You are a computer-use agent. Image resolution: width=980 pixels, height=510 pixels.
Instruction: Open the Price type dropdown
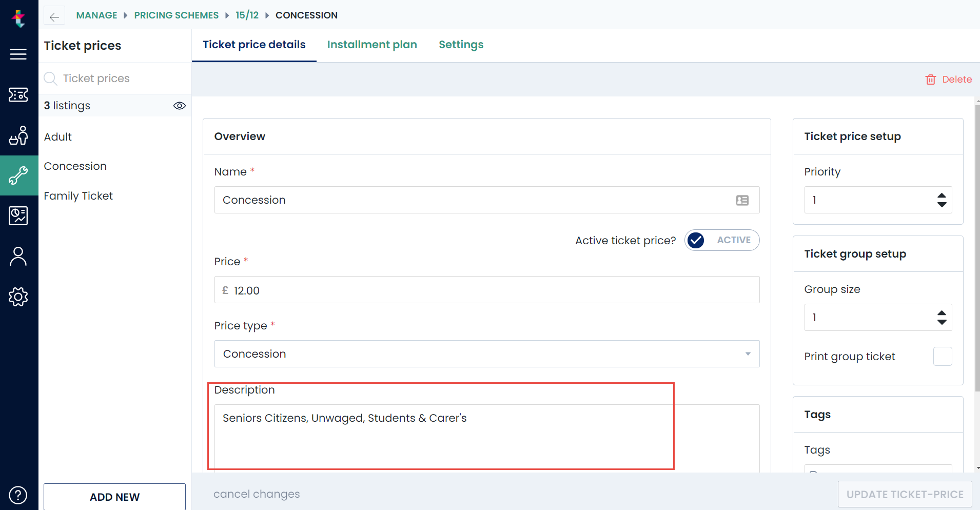click(x=748, y=354)
